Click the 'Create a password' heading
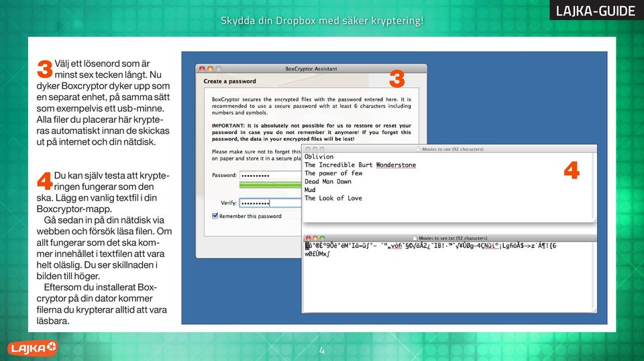 pyautogui.click(x=229, y=81)
